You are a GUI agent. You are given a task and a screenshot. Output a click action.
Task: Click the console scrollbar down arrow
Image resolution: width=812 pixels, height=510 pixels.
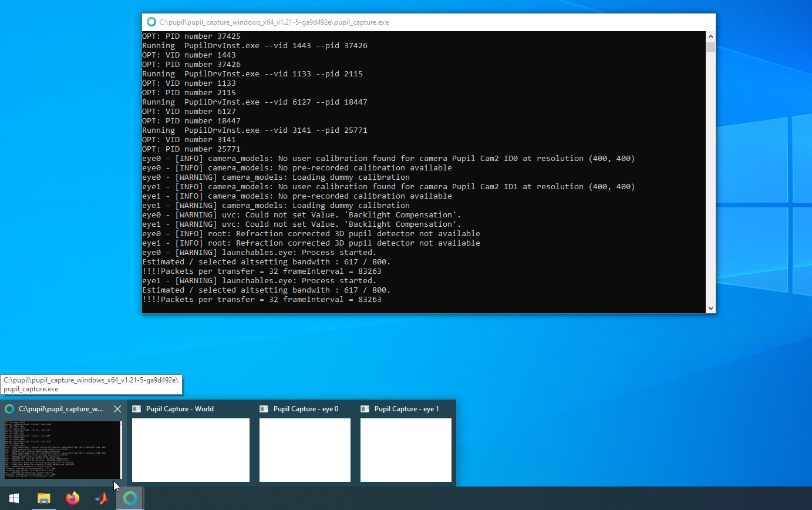tap(710, 308)
